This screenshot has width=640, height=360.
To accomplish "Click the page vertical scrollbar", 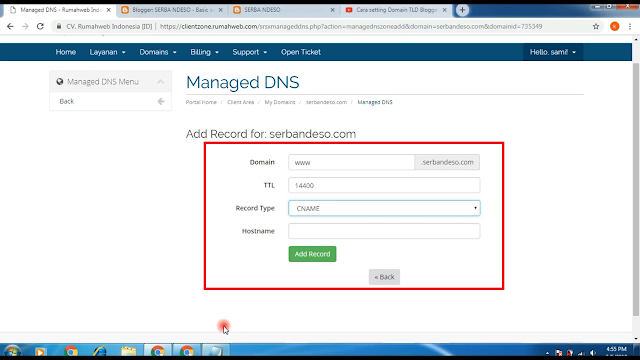I will (636, 189).
